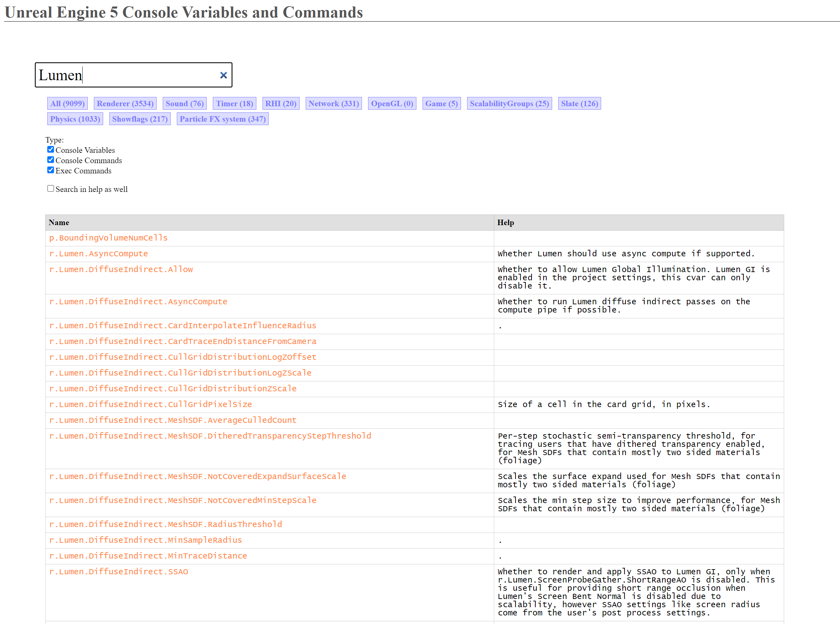The width and height of the screenshot is (840, 624).
Task: Filter by Game (5)
Action: (x=441, y=103)
